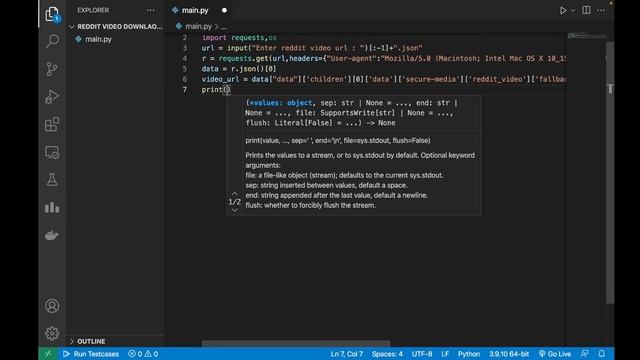Click the EXPLORER panel title
Screen dimensions: 640x360
point(93,10)
